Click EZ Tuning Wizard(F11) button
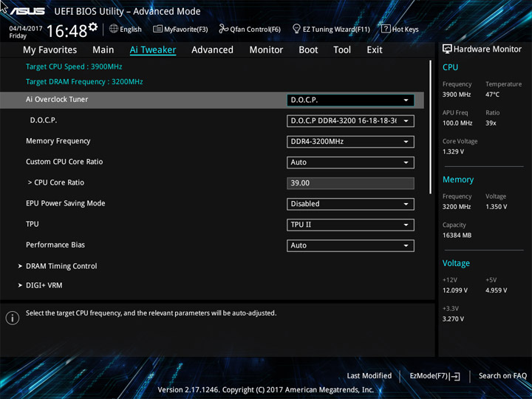532x399 pixels. [331, 29]
